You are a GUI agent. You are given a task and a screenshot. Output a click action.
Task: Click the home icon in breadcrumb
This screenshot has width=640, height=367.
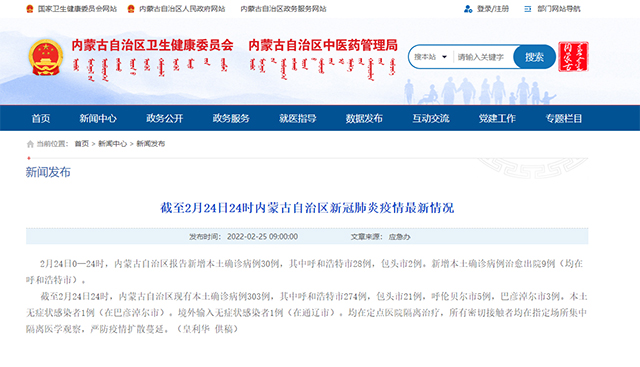click(30, 144)
